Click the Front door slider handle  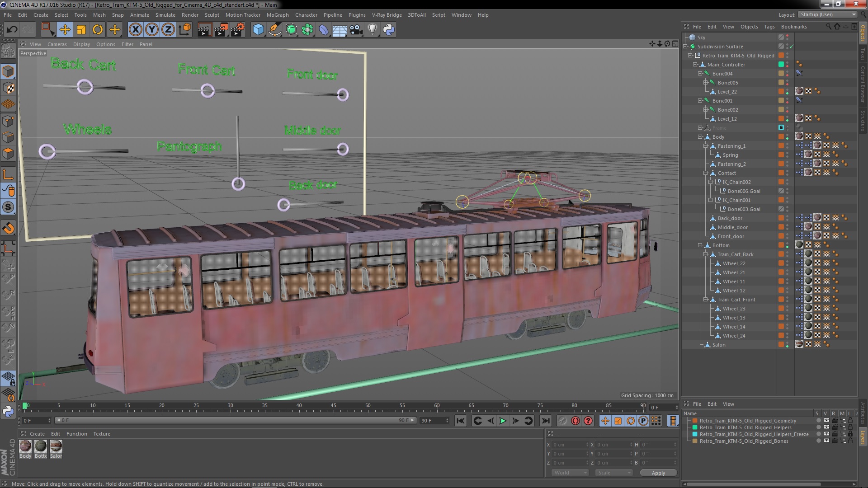tap(343, 94)
